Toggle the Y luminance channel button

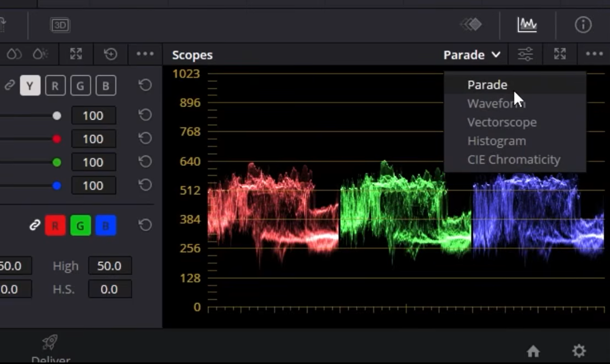(30, 85)
